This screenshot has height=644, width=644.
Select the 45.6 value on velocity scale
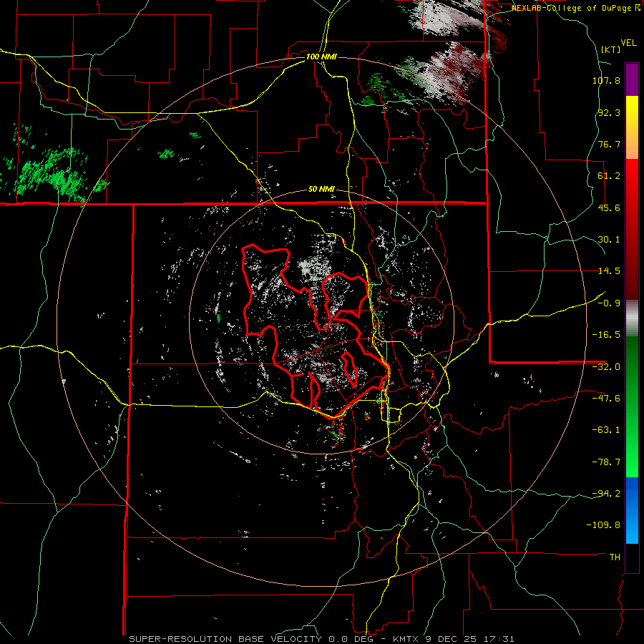pyautogui.click(x=609, y=208)
